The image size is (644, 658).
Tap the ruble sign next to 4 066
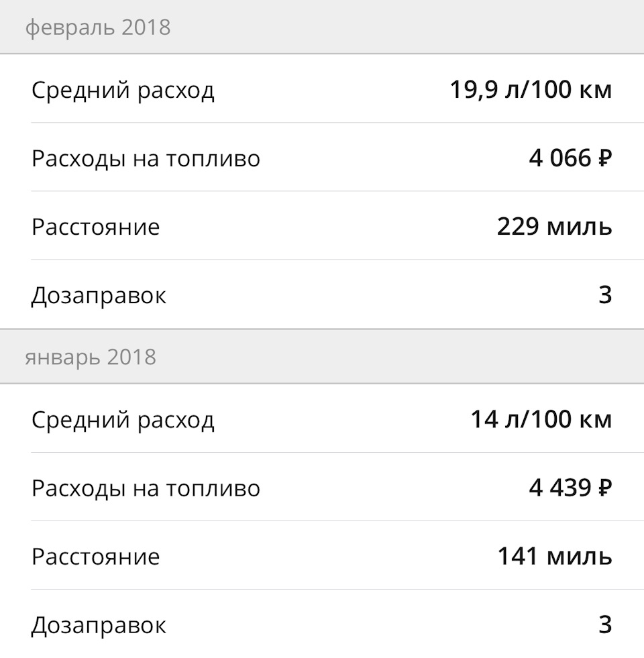[x=604, y=158]
